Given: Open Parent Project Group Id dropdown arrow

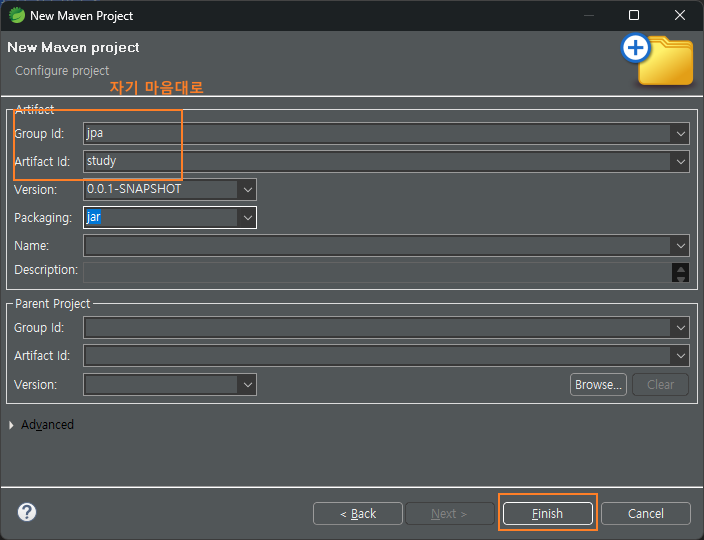Looking at the screenshot, I should pos(680,328).
